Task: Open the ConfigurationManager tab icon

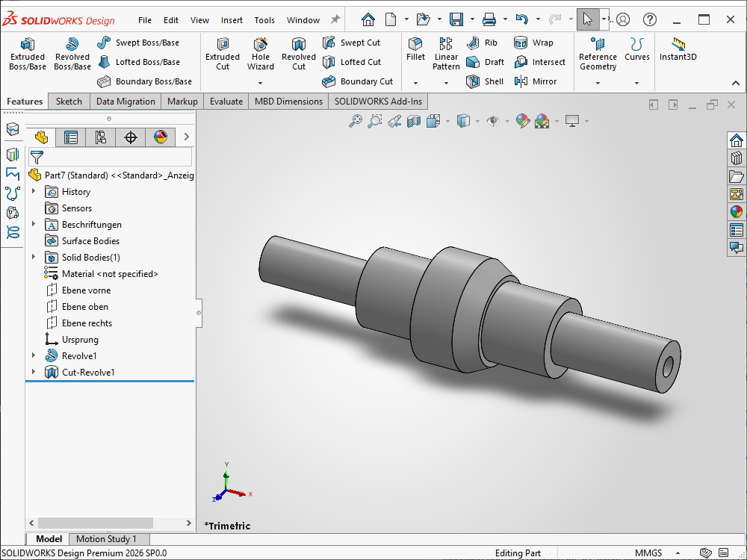Action: (101, 137)
